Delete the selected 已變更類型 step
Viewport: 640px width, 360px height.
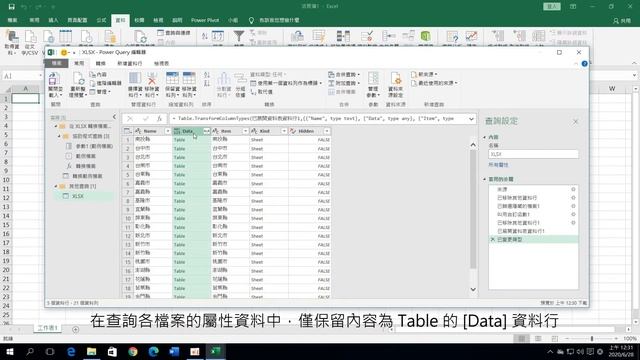(493, 240)
